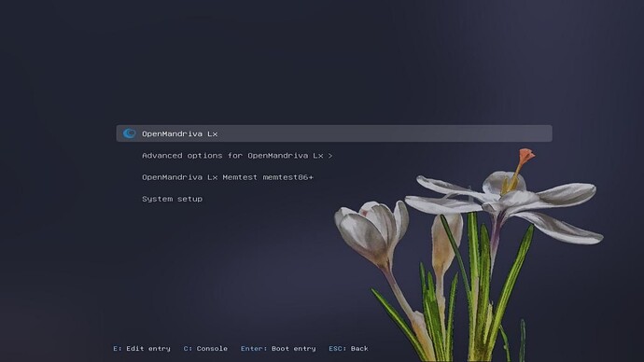Click the blue OpenMandriva logo icon

point(130,133)
